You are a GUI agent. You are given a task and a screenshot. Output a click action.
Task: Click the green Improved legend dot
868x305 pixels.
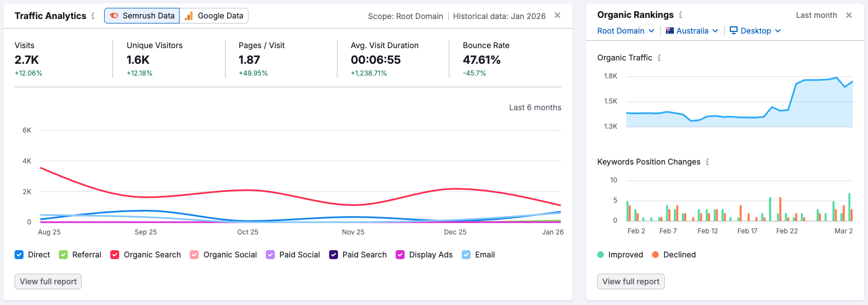[600, 255]
